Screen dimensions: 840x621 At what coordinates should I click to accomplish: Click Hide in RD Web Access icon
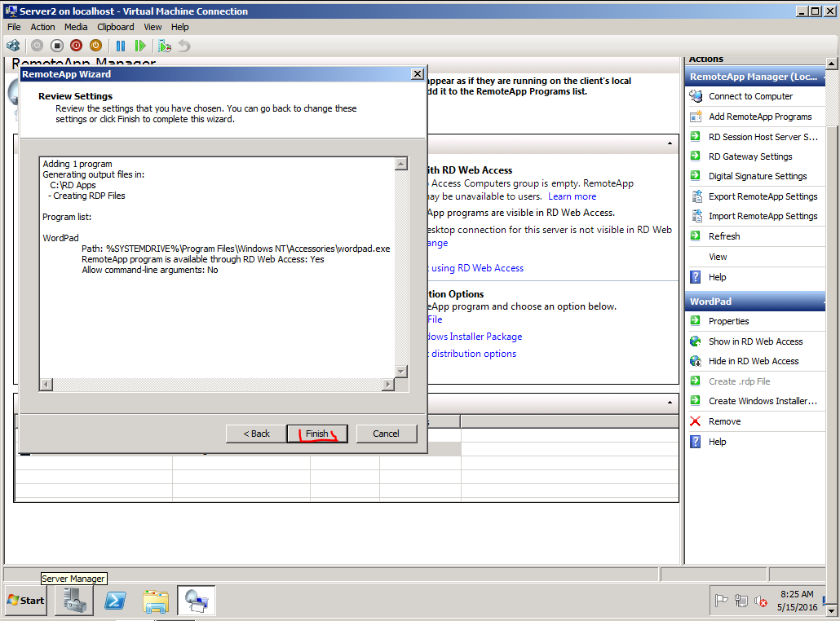pyautogui.click(x=696, y=361)
